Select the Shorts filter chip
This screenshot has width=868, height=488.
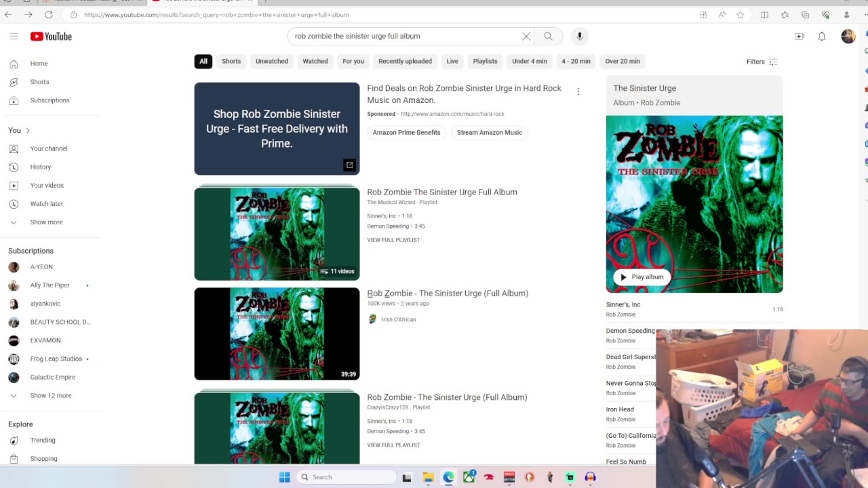[x=231, y=61]
